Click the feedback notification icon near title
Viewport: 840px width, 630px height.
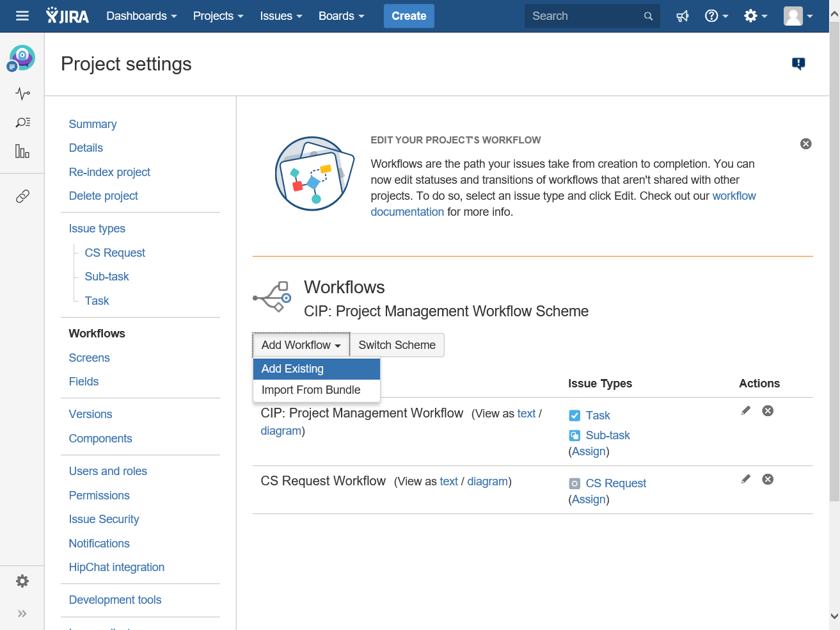click(x=798, y=63)
